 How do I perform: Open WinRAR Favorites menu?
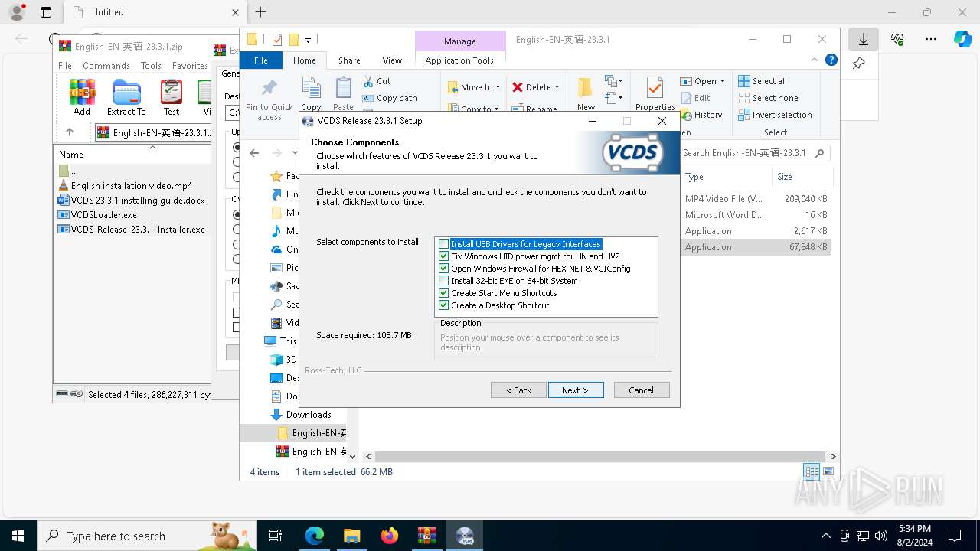tap(190, 66)
